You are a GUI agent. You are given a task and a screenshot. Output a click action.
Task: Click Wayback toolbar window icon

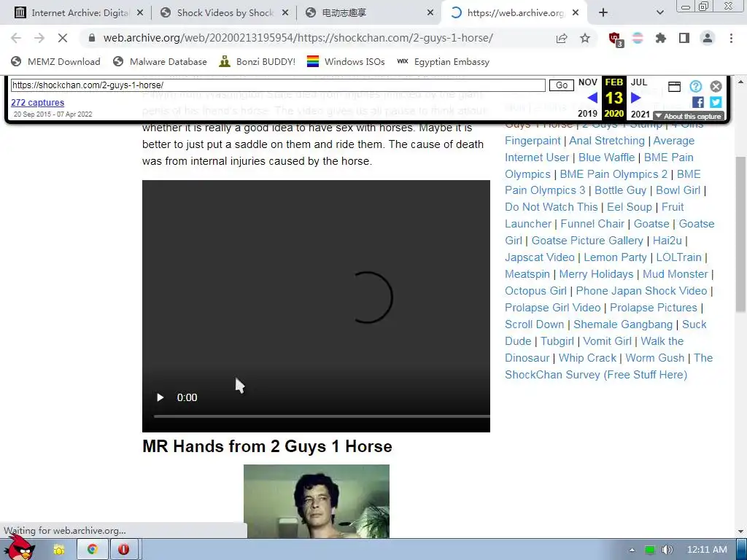(x=675, y=86)
